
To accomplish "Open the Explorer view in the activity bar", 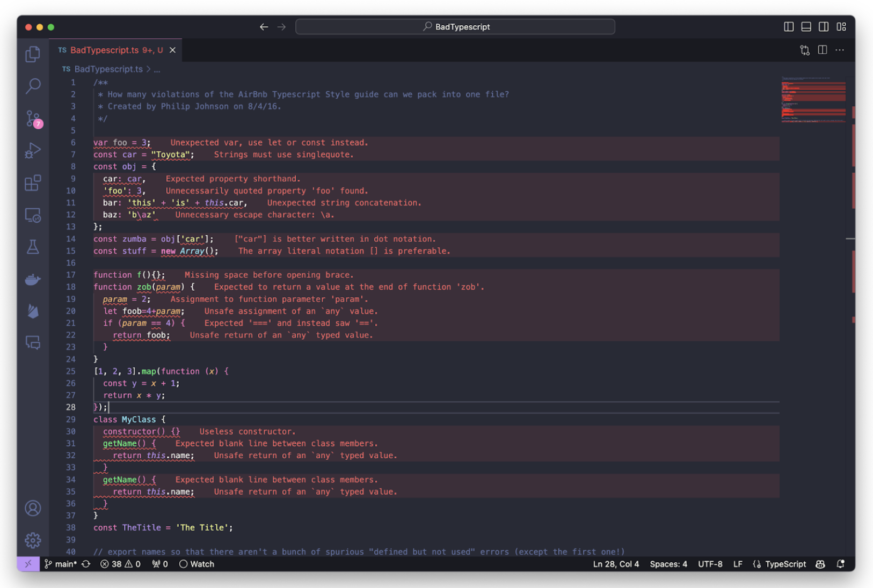I will coord(33,54).
